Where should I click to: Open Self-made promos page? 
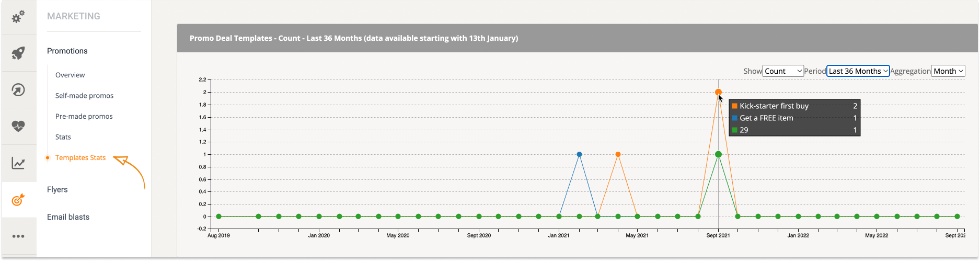pos(84,96)
